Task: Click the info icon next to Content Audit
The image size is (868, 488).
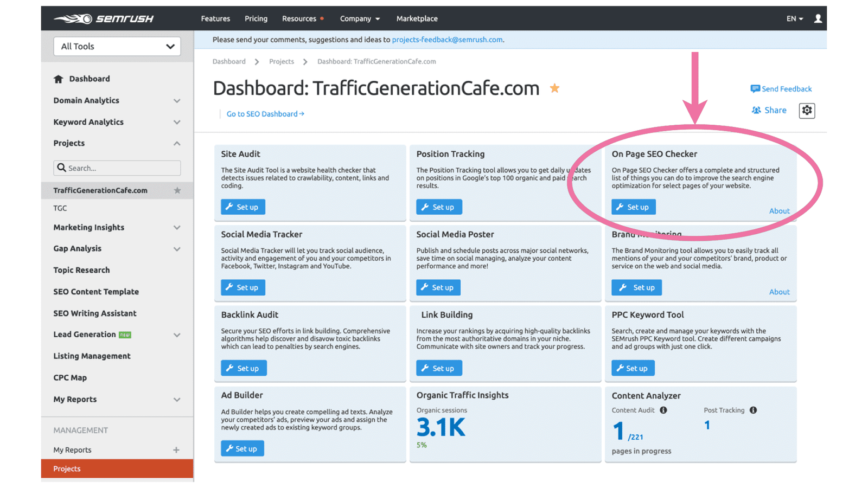Action: pyautogui.click(x=663, y=410)
